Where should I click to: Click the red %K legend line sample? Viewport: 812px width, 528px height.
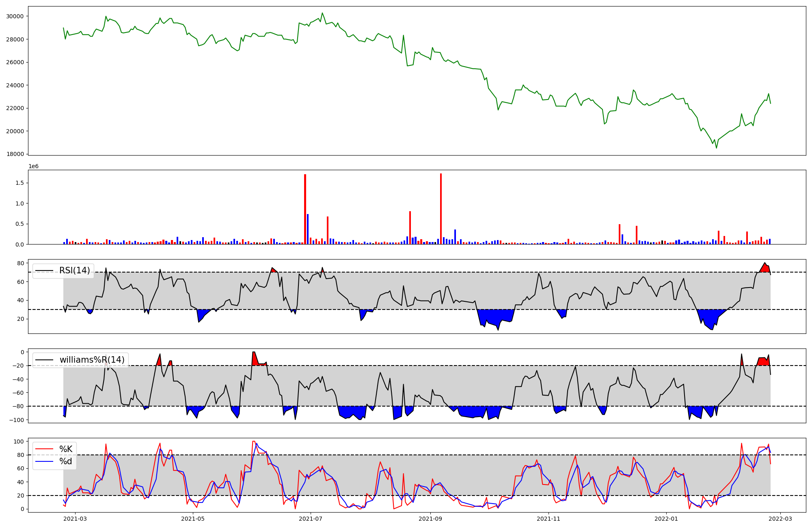tap(44, 449)
